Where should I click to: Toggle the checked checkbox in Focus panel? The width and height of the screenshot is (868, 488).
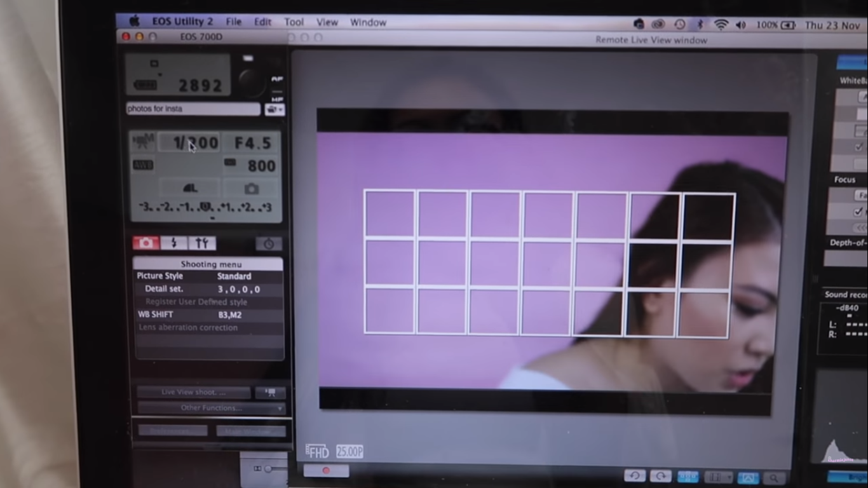coord(858,212)
